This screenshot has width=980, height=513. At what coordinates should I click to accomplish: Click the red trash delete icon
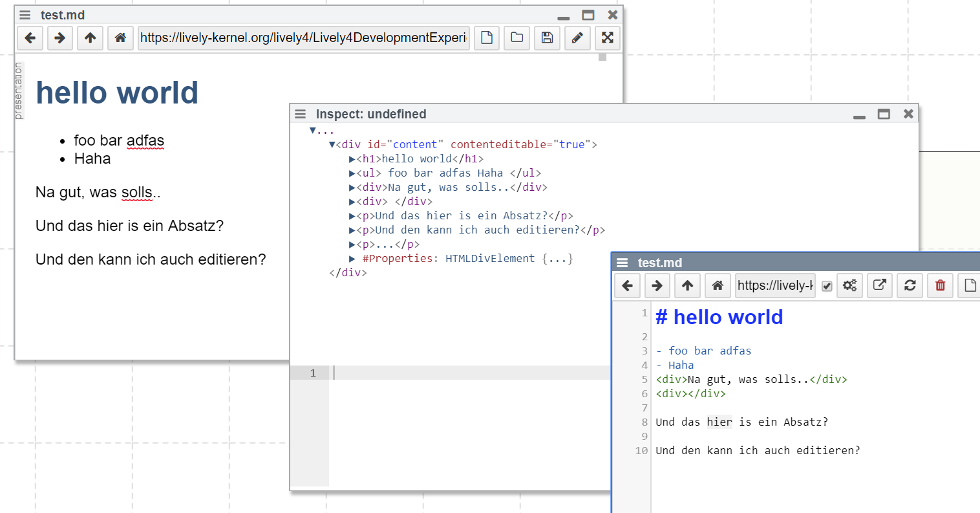[x=940, y=285]
